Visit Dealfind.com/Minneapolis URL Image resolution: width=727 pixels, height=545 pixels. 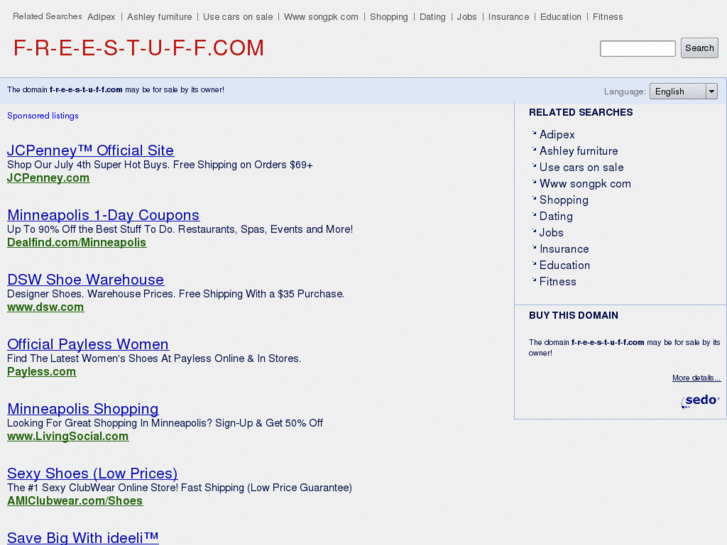coord(77,243)
